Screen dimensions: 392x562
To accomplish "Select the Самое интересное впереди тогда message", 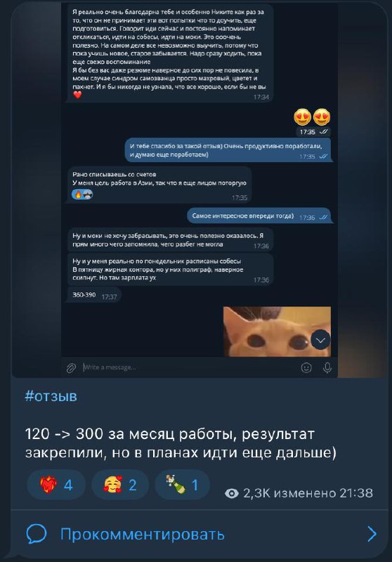I will [x=260, y=216].
